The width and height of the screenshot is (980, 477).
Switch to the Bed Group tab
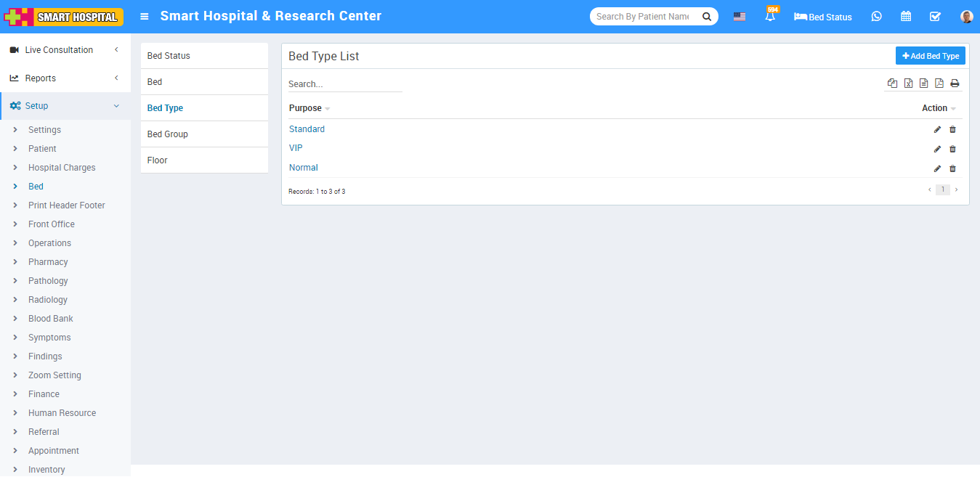[168, 134]
